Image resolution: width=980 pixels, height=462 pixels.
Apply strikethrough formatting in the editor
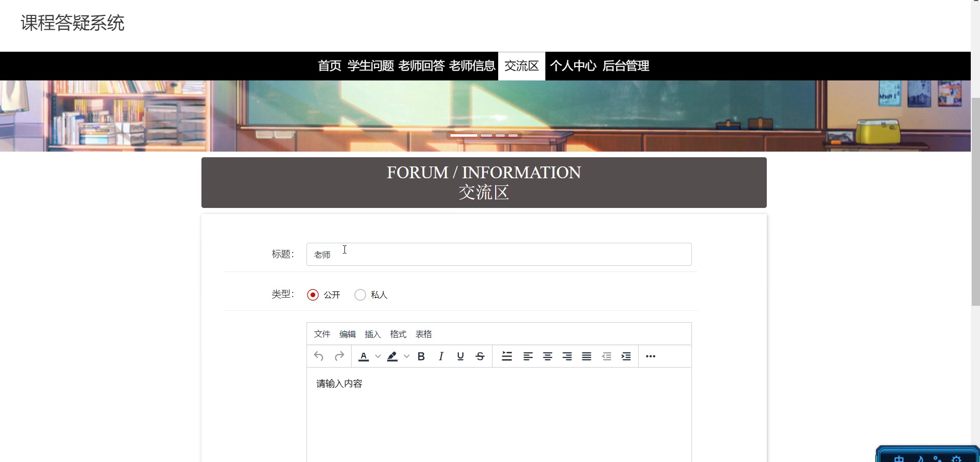pyautogui.click(x=480, y=356)
